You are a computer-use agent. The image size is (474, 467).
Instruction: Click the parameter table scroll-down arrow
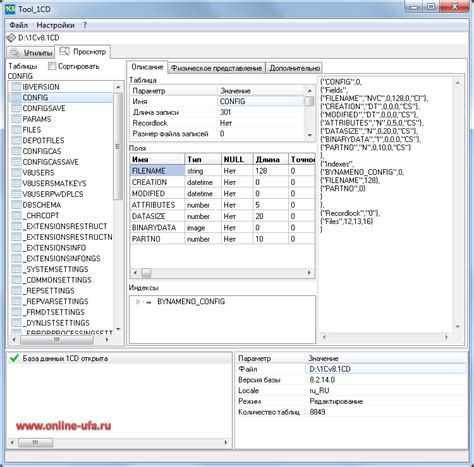coord(309,135)
